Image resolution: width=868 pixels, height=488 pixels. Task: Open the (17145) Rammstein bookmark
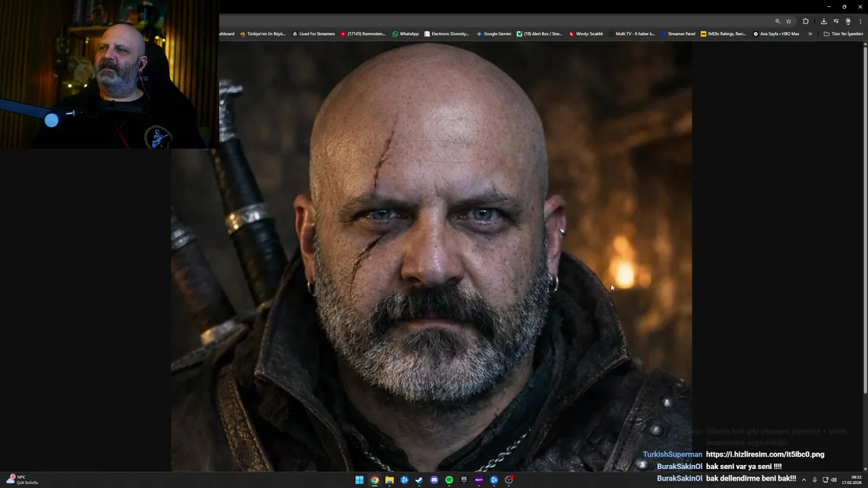[363, 33]
